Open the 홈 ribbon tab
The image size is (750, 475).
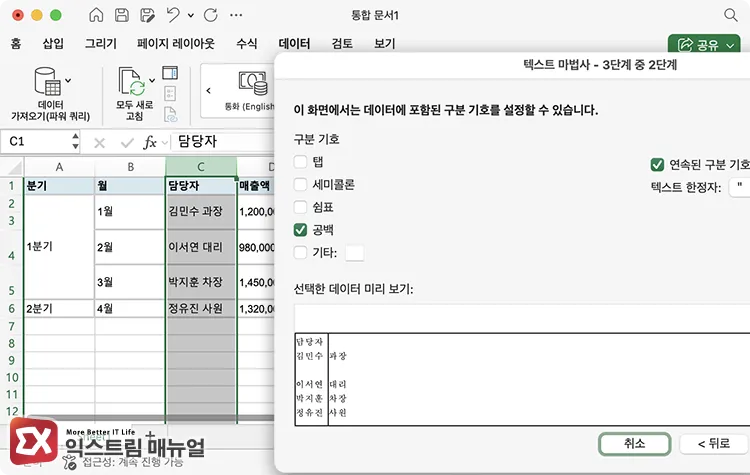[x=16, y=44]
